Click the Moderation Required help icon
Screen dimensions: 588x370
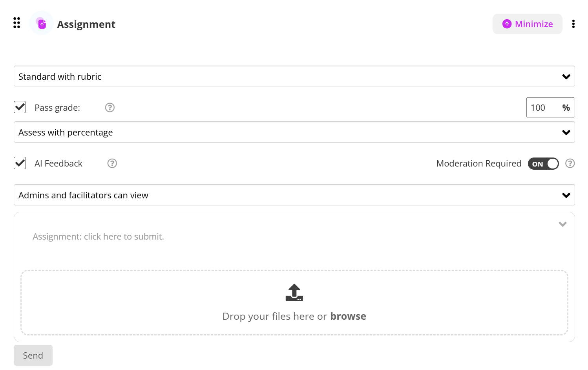click(570, 163)
